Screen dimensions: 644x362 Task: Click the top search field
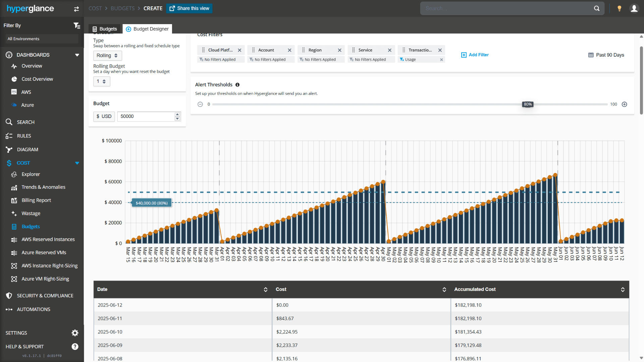(x=506, y=8)
